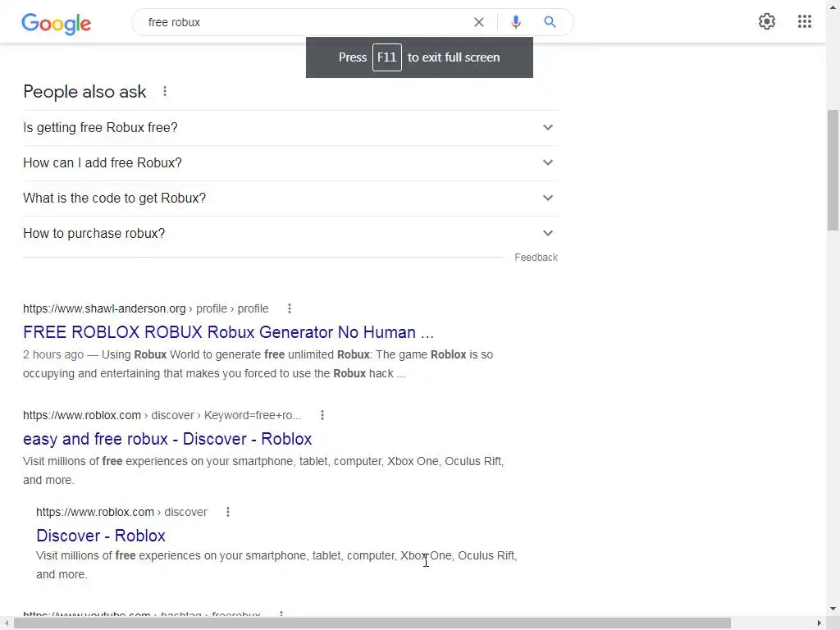The image size is (840, 630).
Task: Expand 'How can I add free Robux?'
Action: pyautogui.click(x=290, y=163)
